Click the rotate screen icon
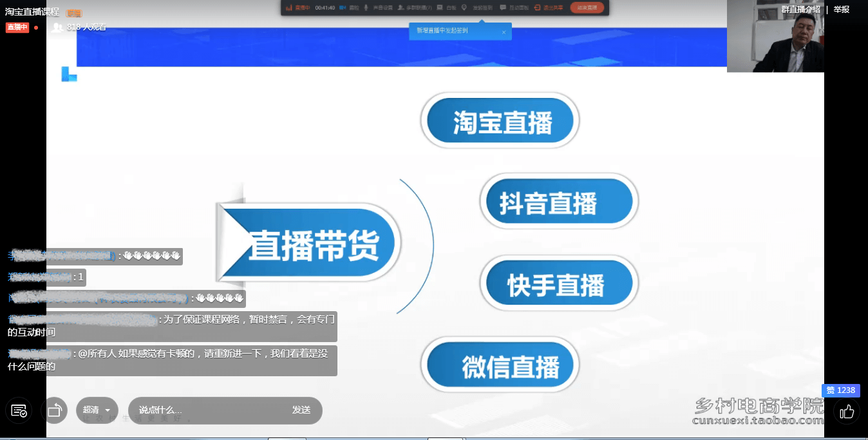 (54, 410)
